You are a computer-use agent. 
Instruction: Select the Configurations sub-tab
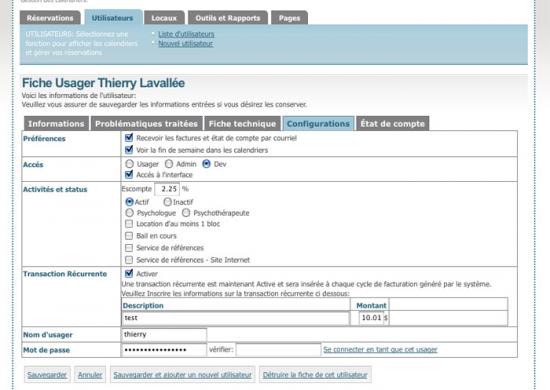pos(318,123)
